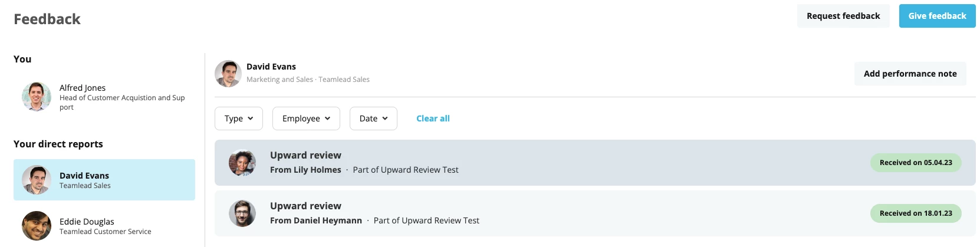Click Daniel Heymann's avatar on the review
980x247 pixels.
[x=242, y=213]
